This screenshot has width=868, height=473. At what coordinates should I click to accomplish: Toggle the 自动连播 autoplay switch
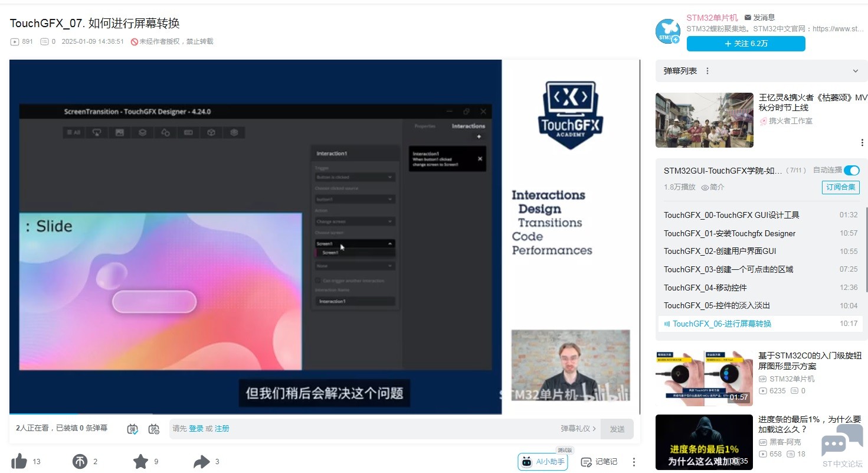coord(851,170)
